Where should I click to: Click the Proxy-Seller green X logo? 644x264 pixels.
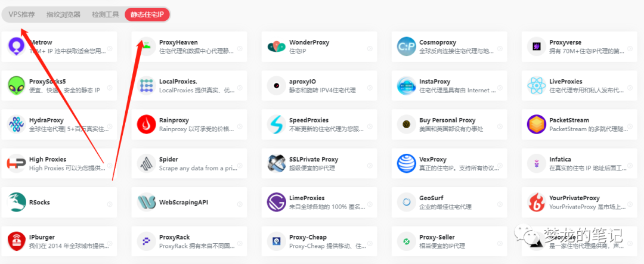(407, 241)
